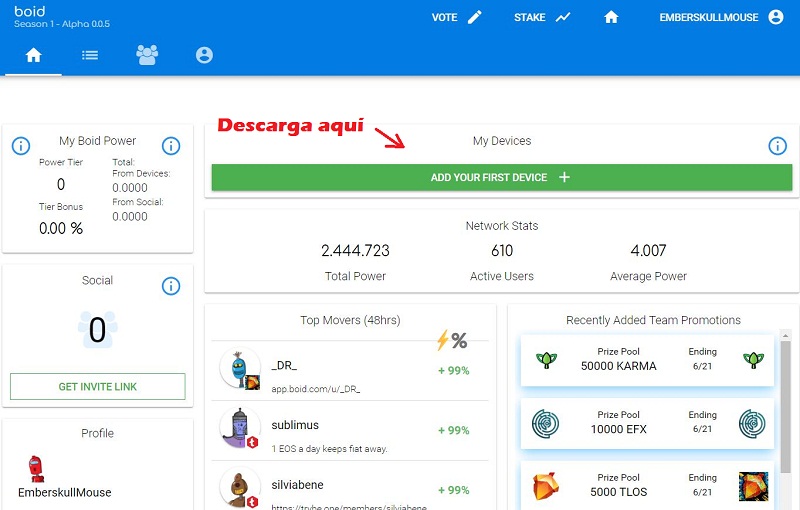The width and height of the screenshot is (800, 510).
Task: Click right KARMA team logo icon
Action: [x=754, y=360]
